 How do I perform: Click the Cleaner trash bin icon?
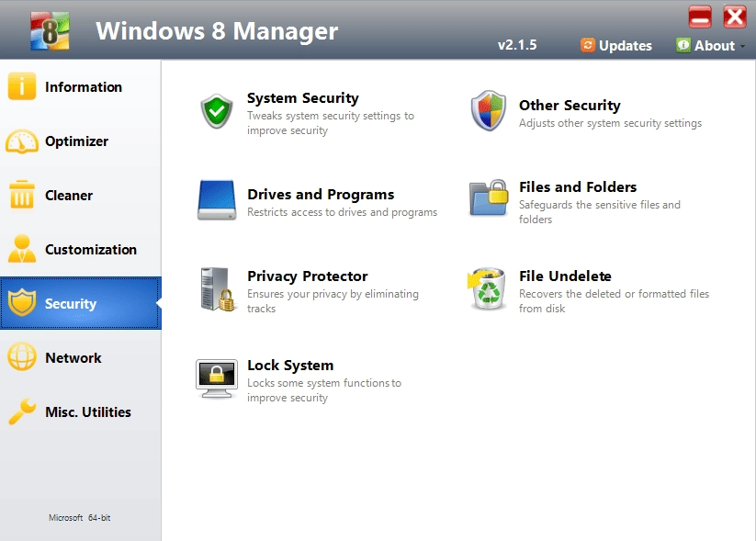click(x=22, y=195)
